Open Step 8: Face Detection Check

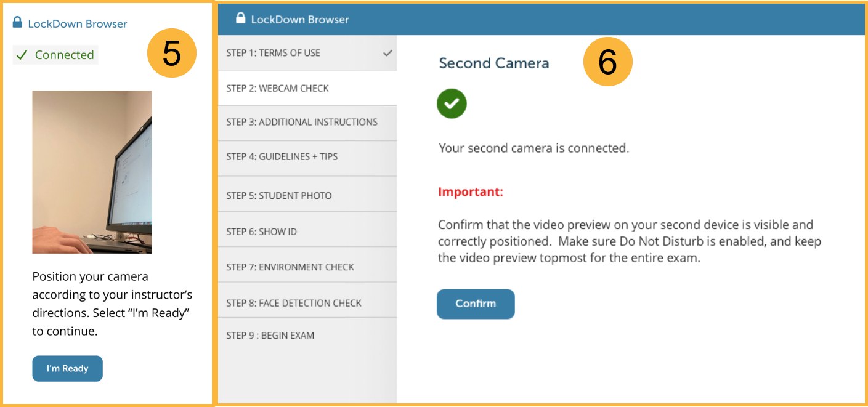294,303
